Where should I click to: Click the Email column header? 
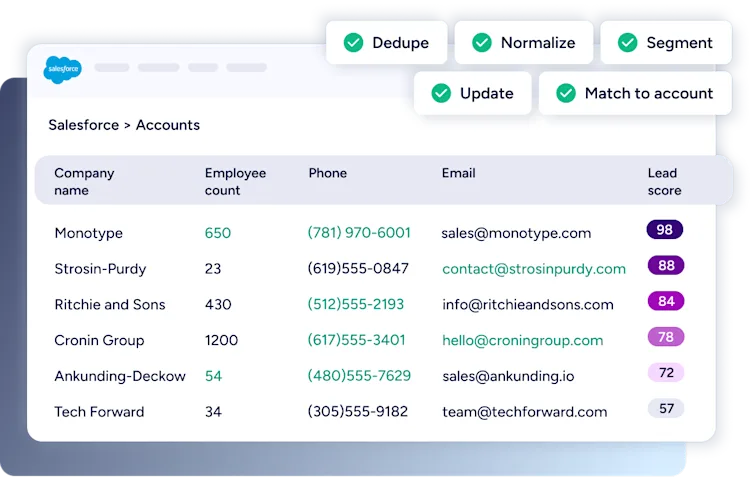pos(458,173)
